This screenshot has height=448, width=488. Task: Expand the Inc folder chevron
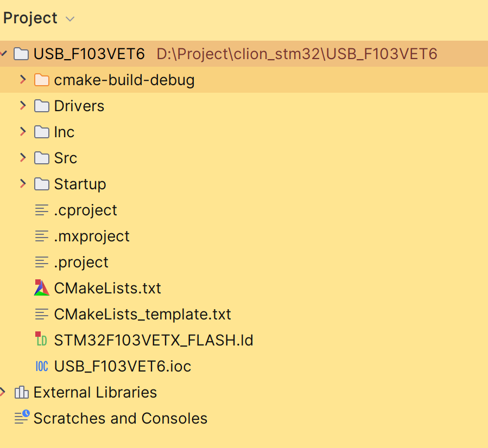click(23, 132)
